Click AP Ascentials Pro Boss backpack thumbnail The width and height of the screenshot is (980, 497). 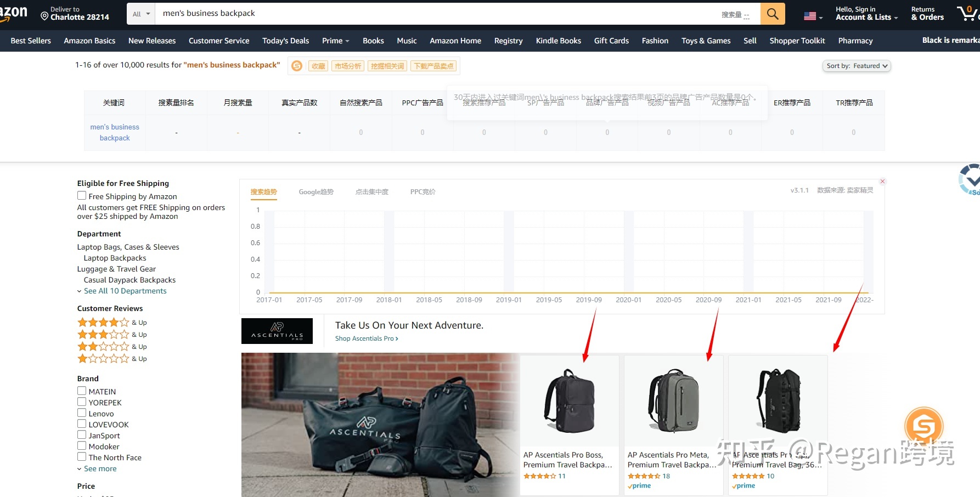point(569,401)
